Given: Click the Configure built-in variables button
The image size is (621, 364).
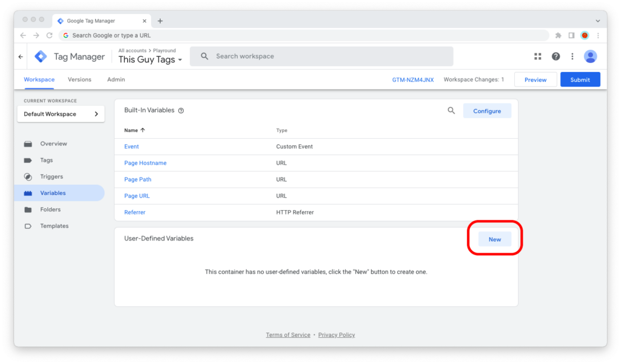Looking at the screenshot, I should [487, 111].
